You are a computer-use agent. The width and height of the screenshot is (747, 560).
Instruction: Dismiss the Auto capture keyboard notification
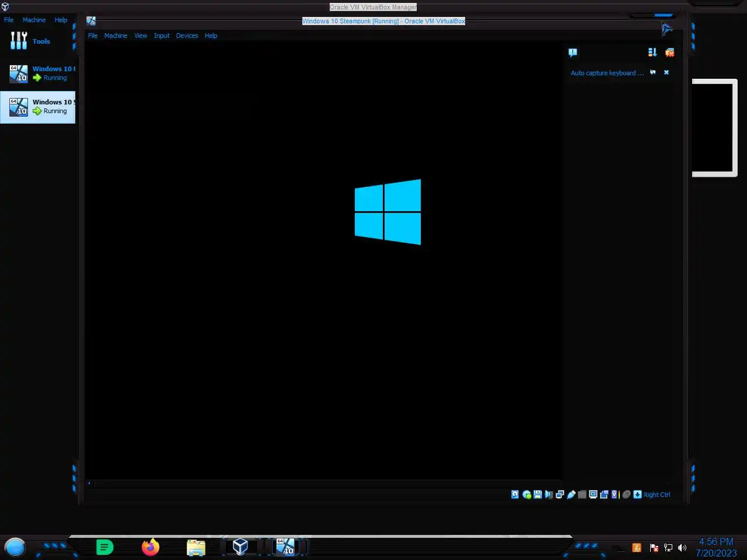[x=666, y=73]
